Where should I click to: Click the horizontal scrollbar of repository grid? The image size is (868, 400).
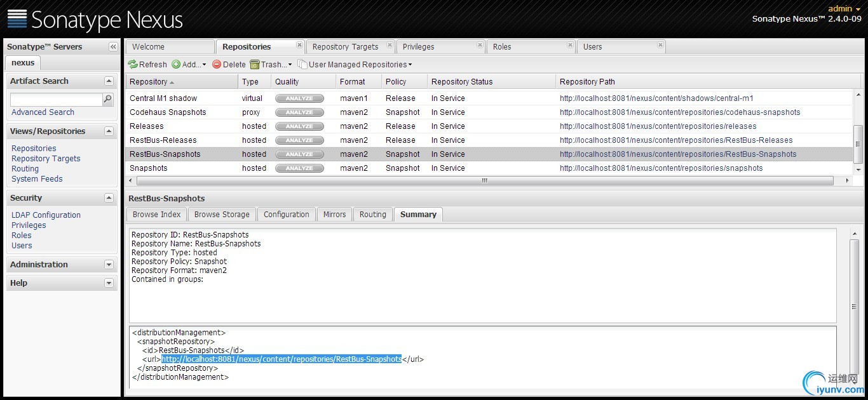click(x=485, y=181)
